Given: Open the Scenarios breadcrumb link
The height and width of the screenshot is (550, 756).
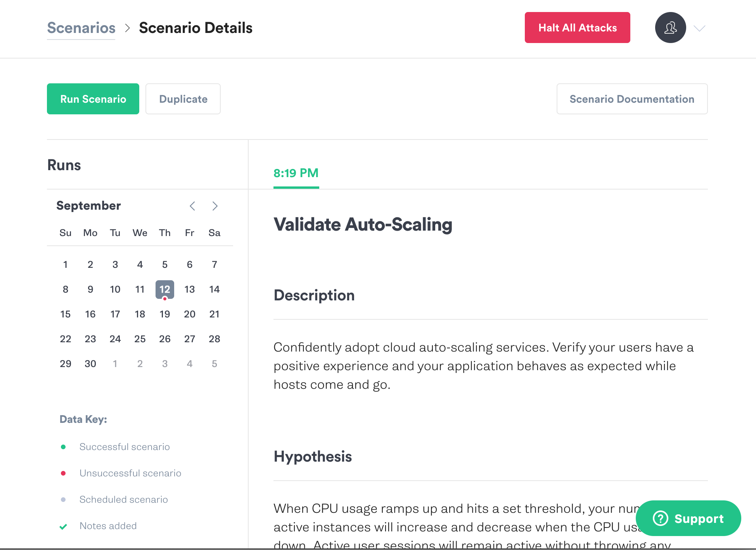Looking at the screenshot, I should (81, 28).
